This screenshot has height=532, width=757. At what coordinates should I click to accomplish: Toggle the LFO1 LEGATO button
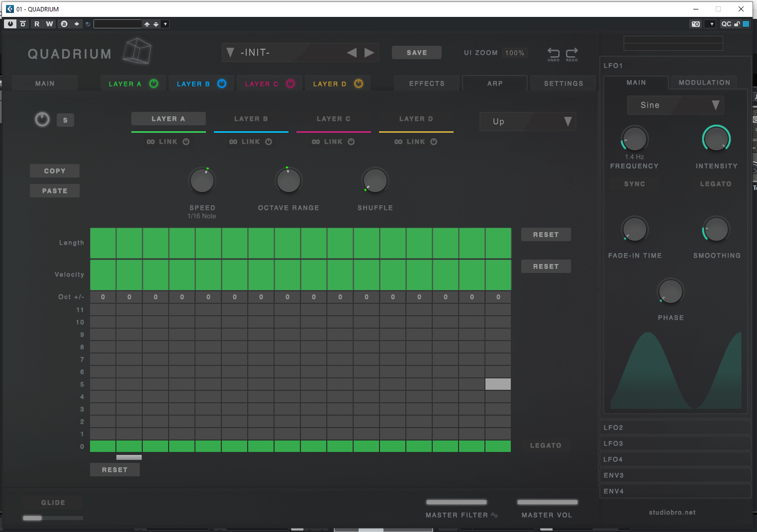tap(716, 183)
